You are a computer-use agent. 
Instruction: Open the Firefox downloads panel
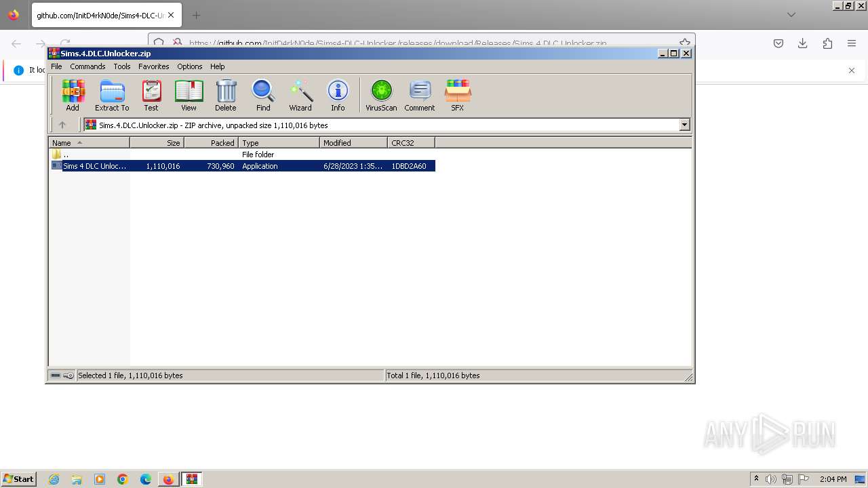tap(803, 43)
